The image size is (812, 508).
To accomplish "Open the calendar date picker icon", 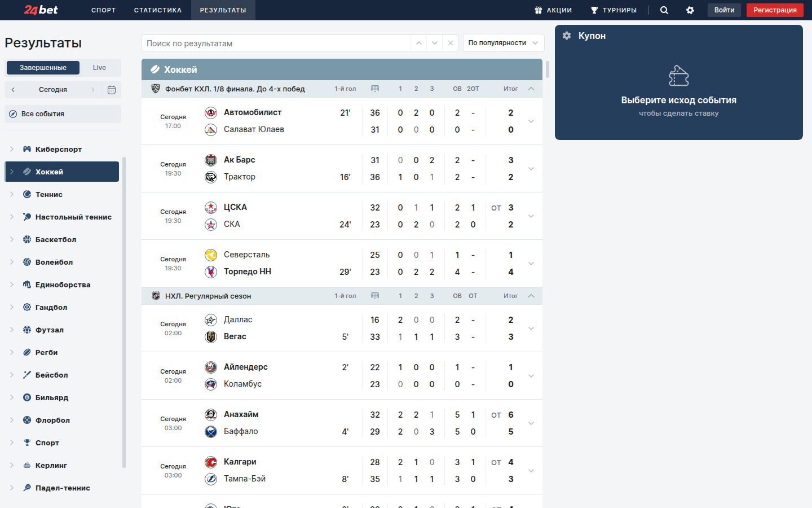I will pos(112,90).
